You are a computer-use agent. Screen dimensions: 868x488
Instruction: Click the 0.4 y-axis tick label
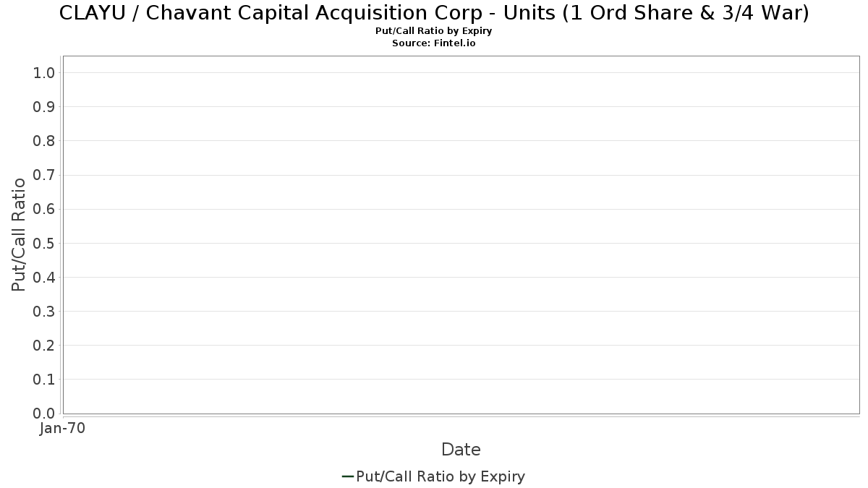pos(44,277)
